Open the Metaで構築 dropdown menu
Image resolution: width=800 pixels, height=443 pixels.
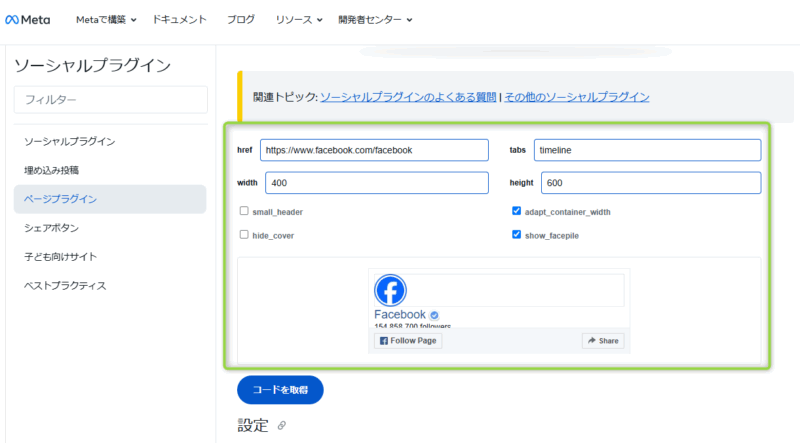click(x=106, y=20)
